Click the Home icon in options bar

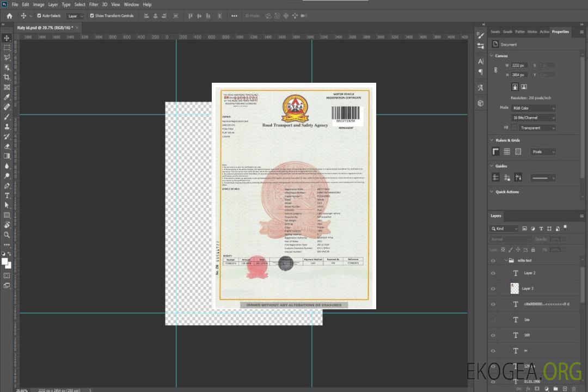(9, 16)
